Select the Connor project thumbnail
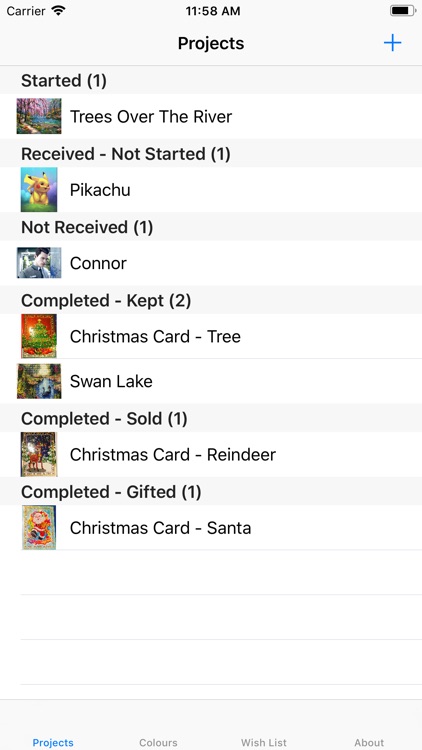 [39, 263]
